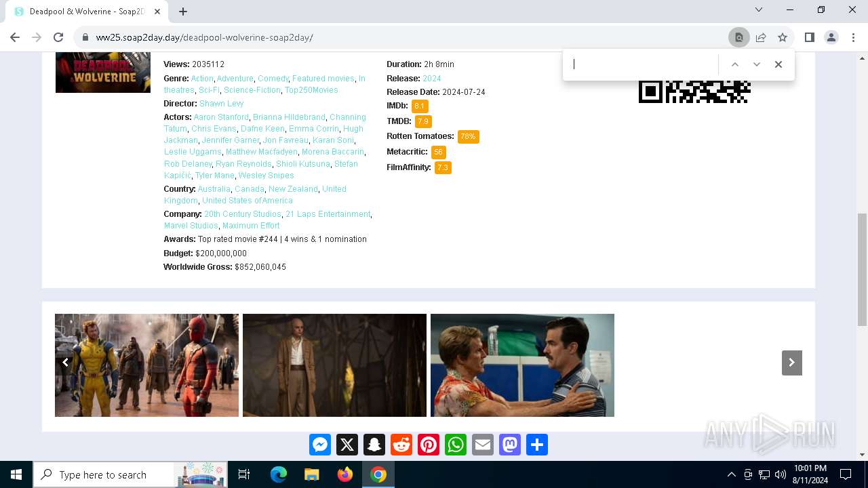Close the find bar with the X
The height and width of the screenshot is (488, 868).
pyautogui.click(x=778, y=64)
